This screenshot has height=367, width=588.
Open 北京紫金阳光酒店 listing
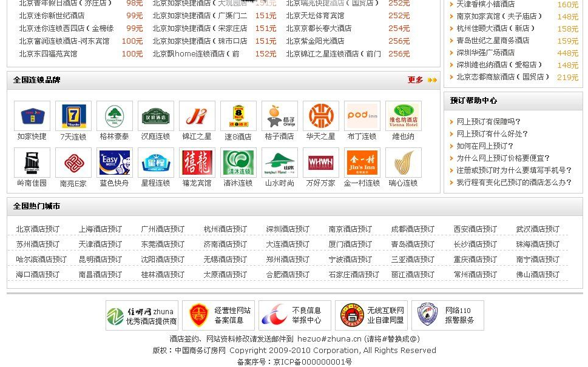tap(315, 41)
